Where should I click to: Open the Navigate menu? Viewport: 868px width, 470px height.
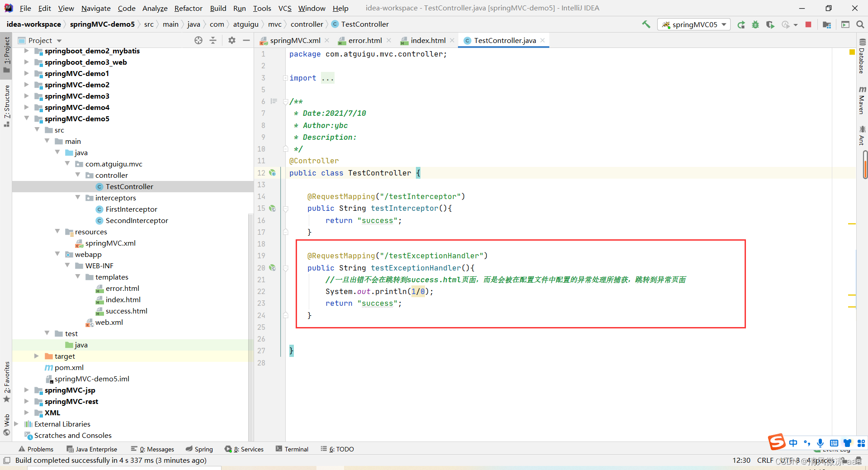[x=96, y=8]
